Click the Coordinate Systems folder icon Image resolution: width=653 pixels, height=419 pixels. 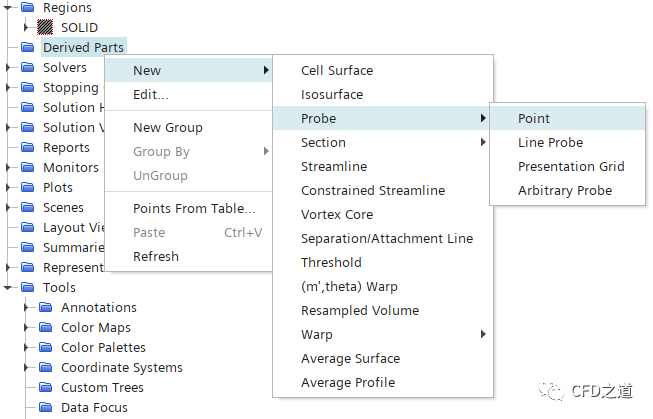(x=45, y=368)
